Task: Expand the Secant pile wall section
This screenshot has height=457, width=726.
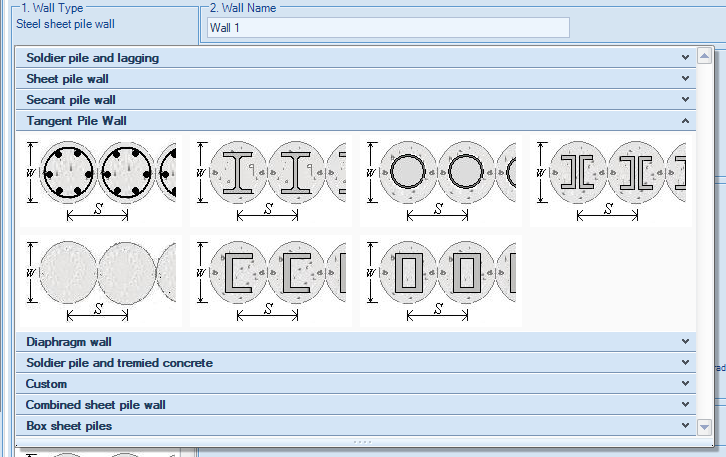Action: [356, 100]
